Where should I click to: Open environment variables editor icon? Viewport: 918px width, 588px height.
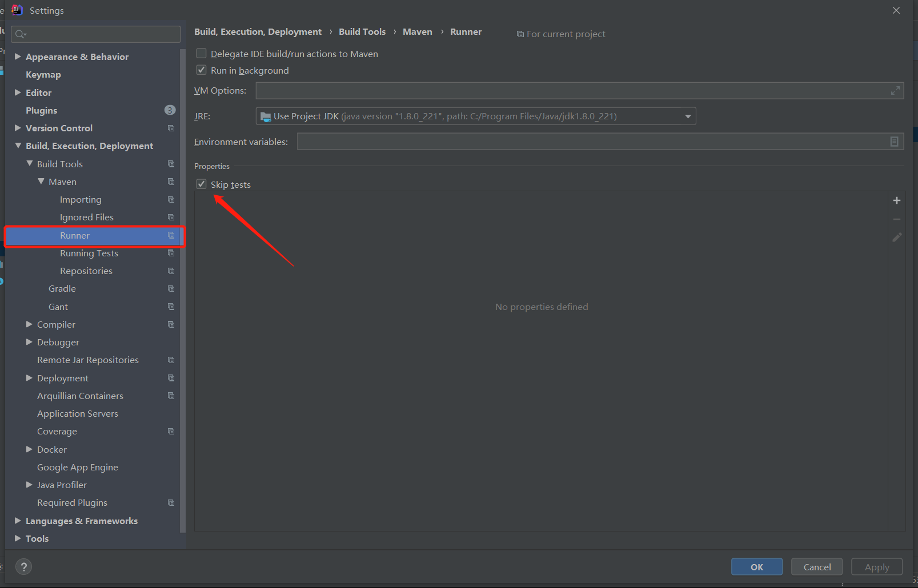click(x=895, y=142)
